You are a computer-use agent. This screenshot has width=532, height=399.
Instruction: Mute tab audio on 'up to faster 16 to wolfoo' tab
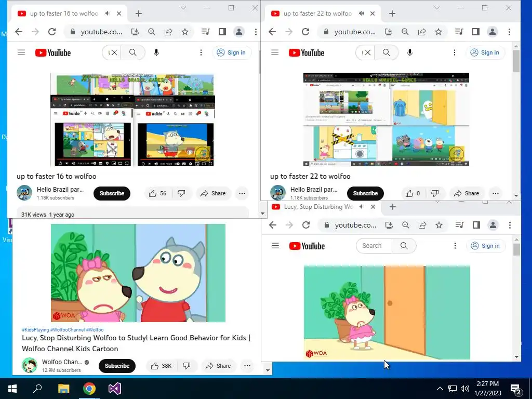[x=108, y=14]
